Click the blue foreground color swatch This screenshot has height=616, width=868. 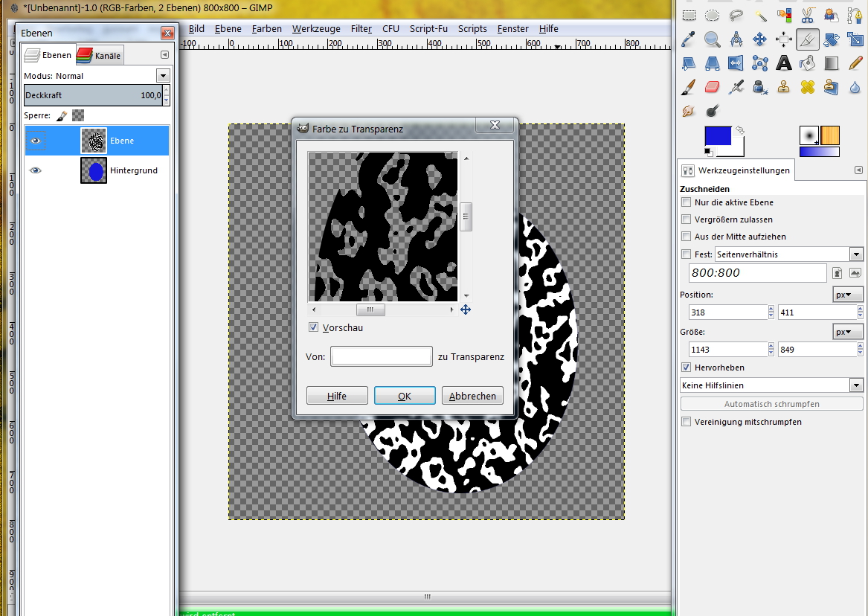718,135
